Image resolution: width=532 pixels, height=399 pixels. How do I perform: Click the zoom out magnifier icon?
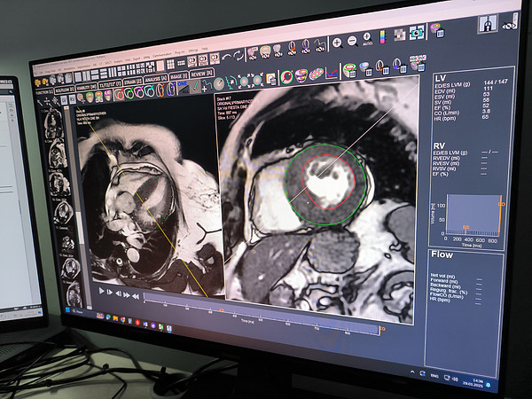(351, 41)
